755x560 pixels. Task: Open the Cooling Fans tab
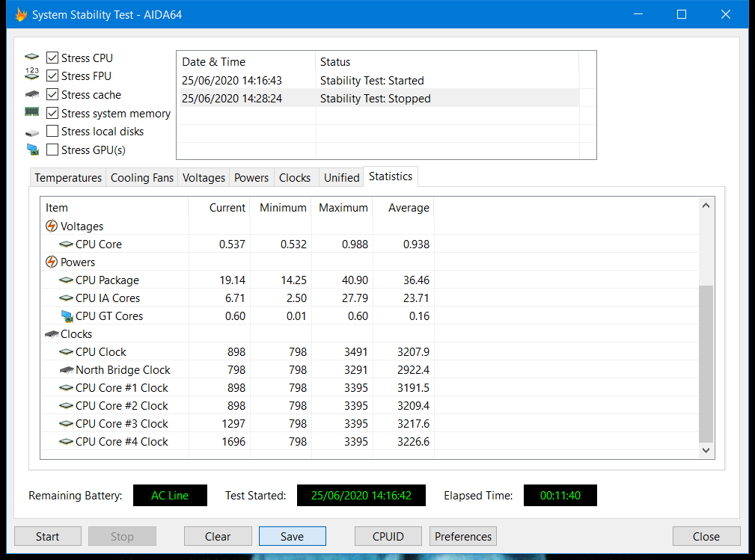pyautogui.click(x=142, y=177)
